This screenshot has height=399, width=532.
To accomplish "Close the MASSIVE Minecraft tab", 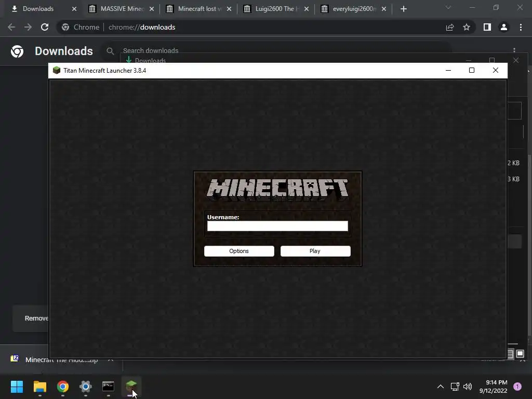I will tap(152, 9).
